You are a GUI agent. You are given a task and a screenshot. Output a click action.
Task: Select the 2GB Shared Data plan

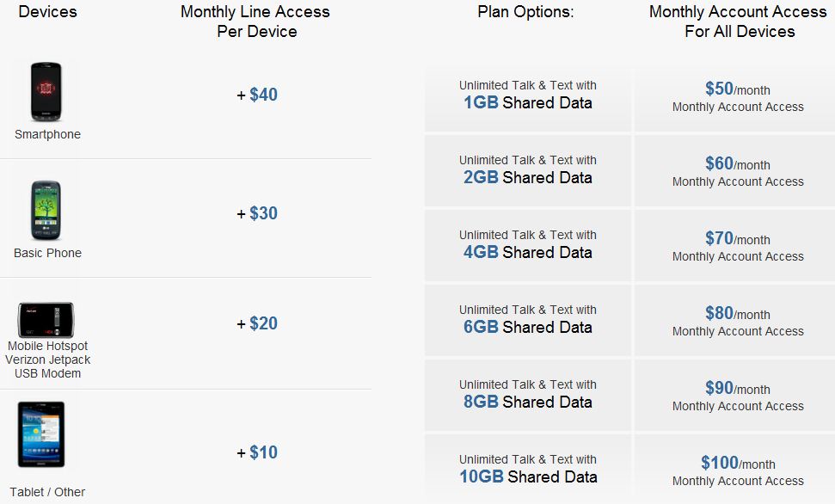528,170
